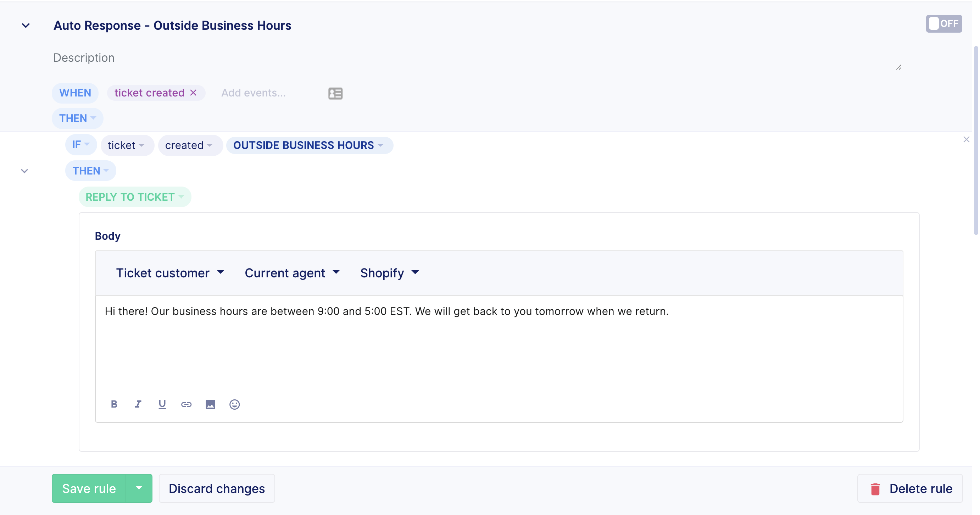
Task: Click the Add events input
Action: tap(254, 93)
